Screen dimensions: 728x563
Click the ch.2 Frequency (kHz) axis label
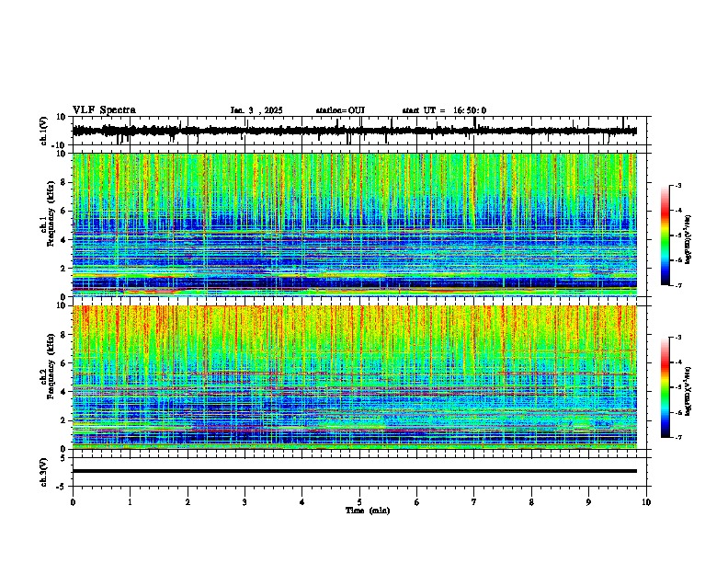(51, 366)
